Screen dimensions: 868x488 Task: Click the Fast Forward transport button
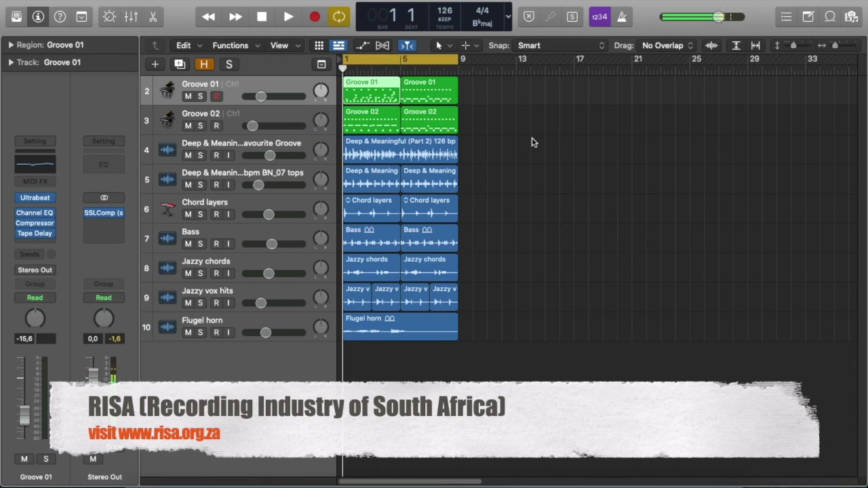click(x=235, y=17)
